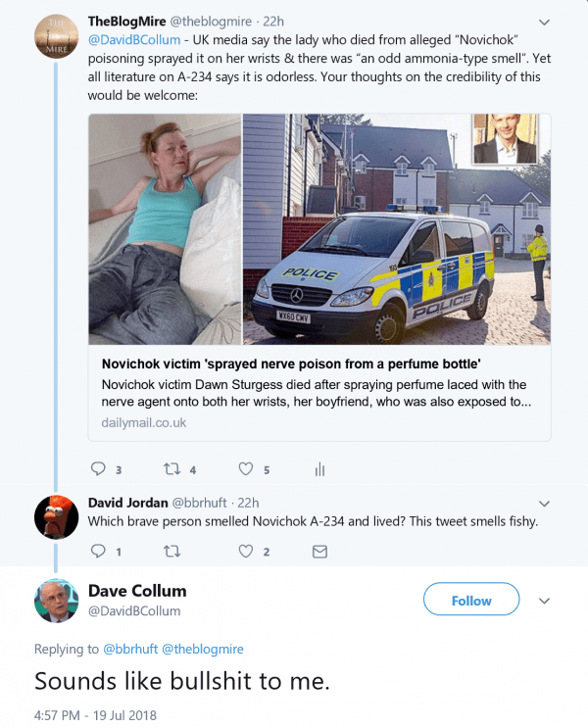The height and width of the screenshot is (728, 588).
Task: Like TheBlogMire's tweet with heart icon
Action: tap(247, 468)
